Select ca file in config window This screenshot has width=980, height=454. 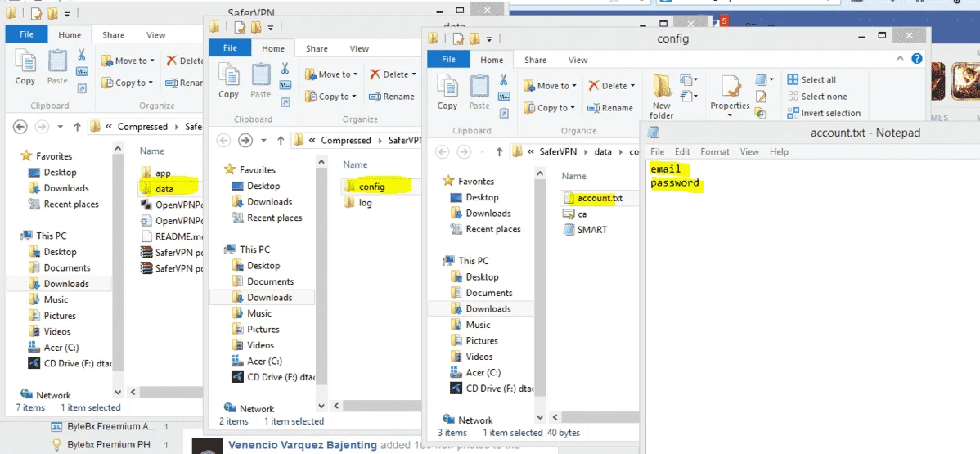[x=575, y=214]
